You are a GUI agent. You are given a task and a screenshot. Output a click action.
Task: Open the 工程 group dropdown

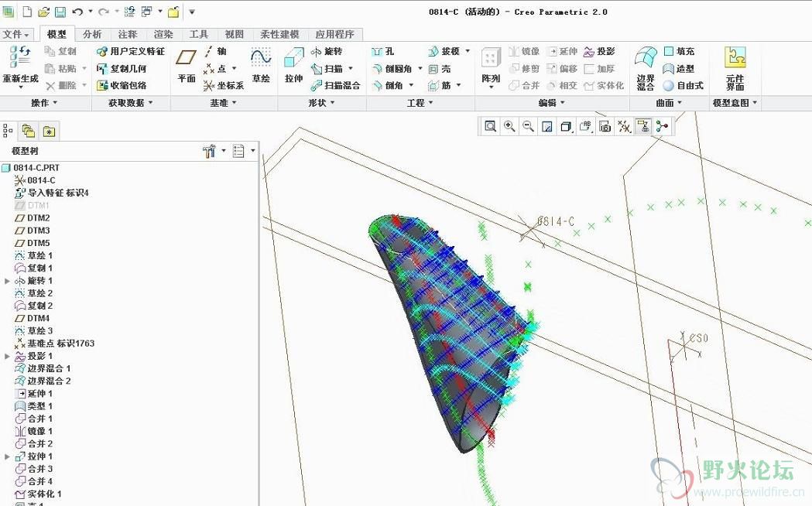coord(420,103)
